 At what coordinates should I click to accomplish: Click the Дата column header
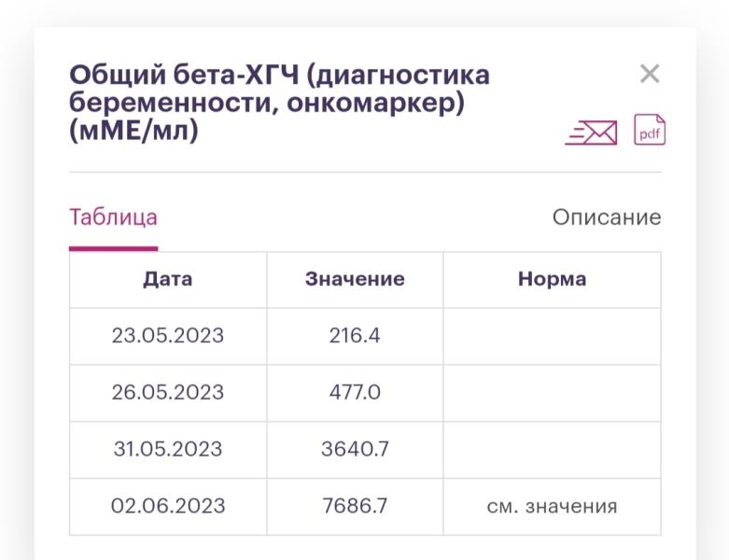pos(168,280)
